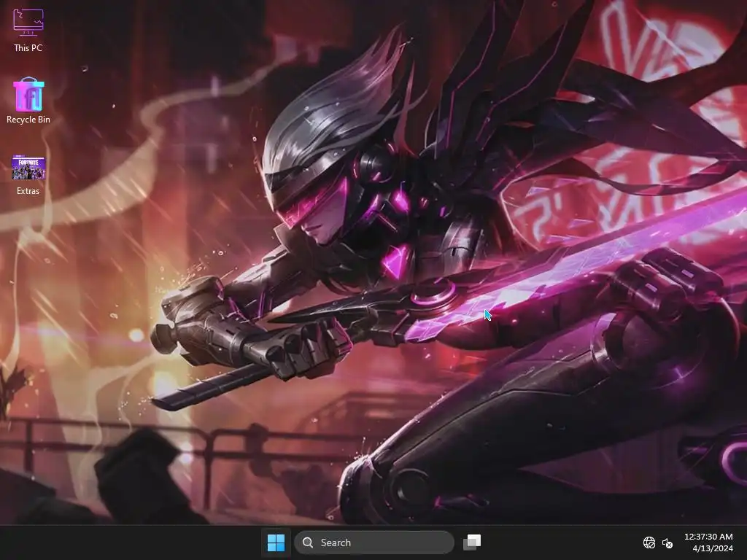Click the "Recycle Bin" label text
The height and width of the screenshot is (560, 747).
point(28,120)
